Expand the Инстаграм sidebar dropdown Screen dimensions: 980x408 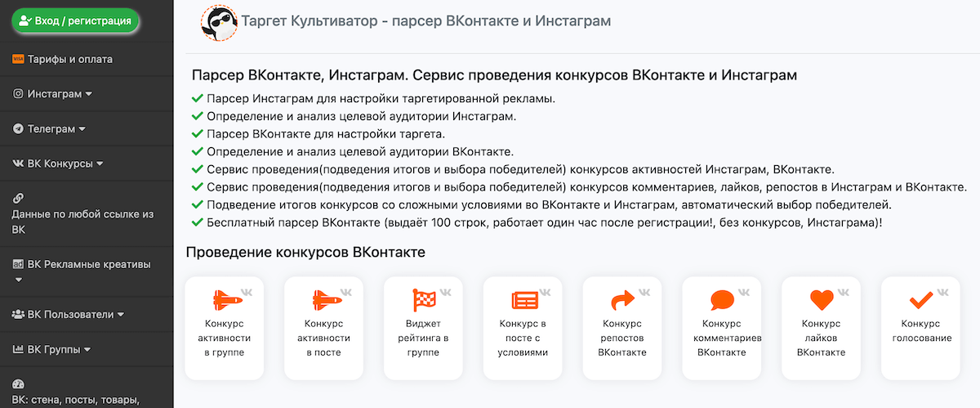point(87,94)
